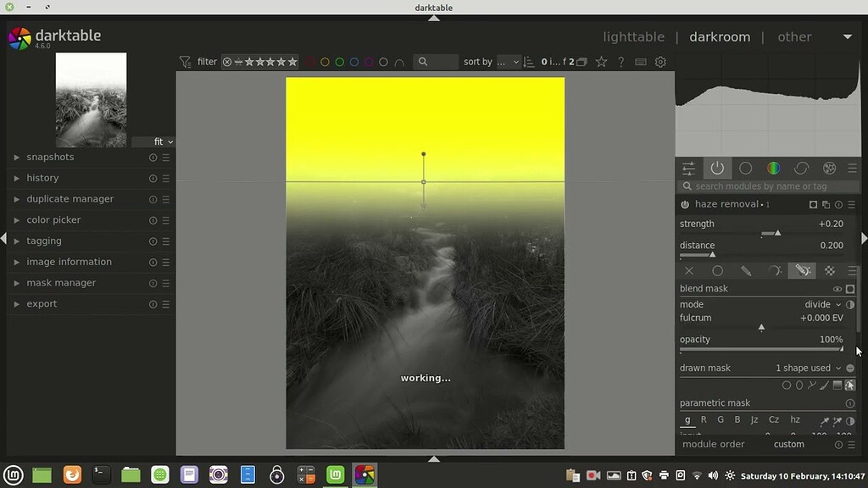This screenshot has height=488, width=868.
Task: Toggle blend mask eye visibility
Action: click(x=837, y=289)
